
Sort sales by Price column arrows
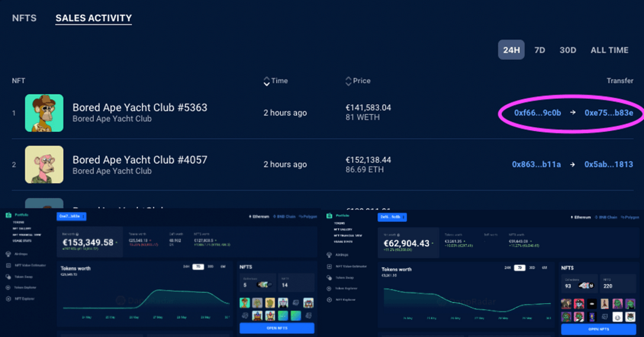tap(348, 81)
